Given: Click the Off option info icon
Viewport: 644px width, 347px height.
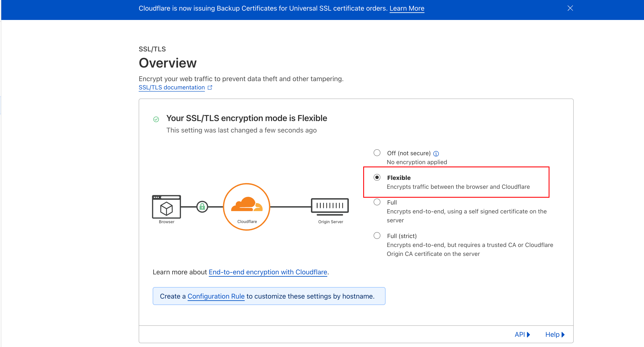Looking at the screenshot, I should coord(436,154).
